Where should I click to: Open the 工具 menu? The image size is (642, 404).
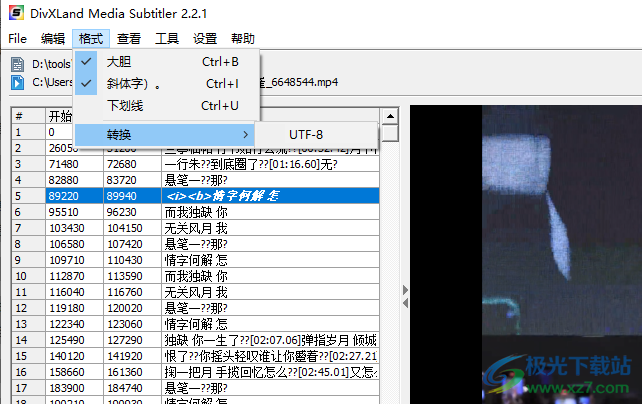click(x=167, y=38)
